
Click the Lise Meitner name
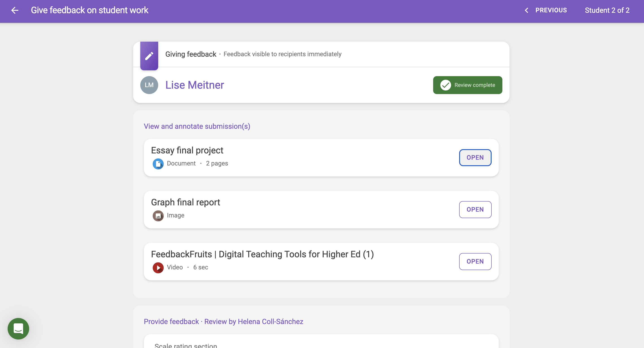(194, 85)
